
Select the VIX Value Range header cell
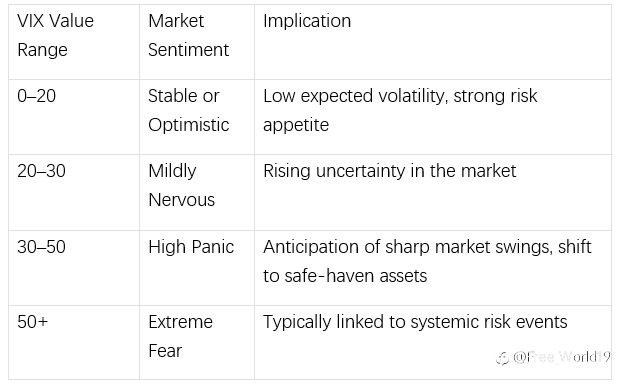74,42
